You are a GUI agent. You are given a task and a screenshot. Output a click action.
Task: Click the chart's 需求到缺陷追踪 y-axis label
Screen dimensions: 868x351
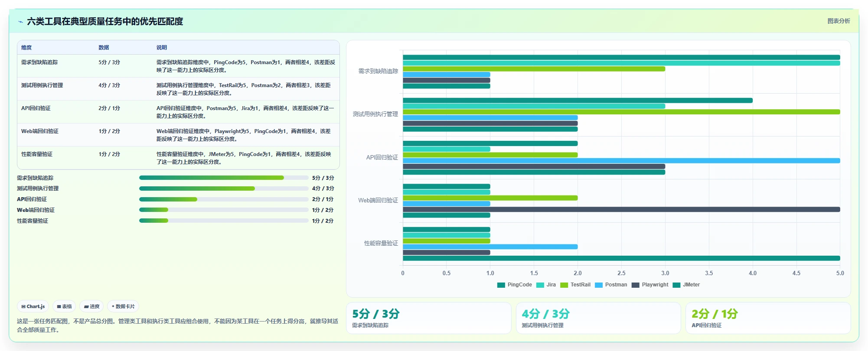click(378, 71)
